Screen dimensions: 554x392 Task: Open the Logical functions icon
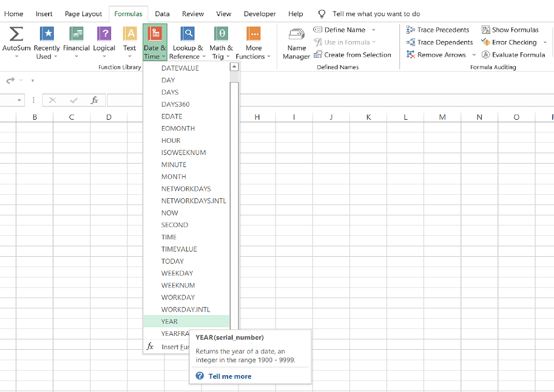[104, 34]
